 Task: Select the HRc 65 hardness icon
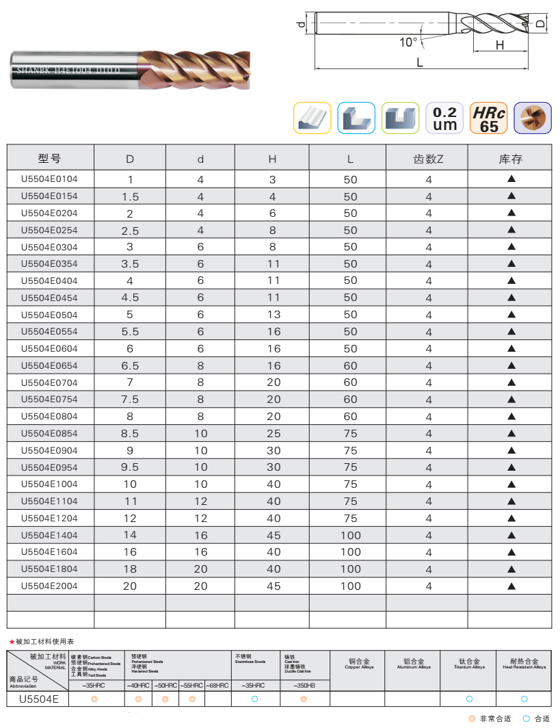(x=489, y=118)
